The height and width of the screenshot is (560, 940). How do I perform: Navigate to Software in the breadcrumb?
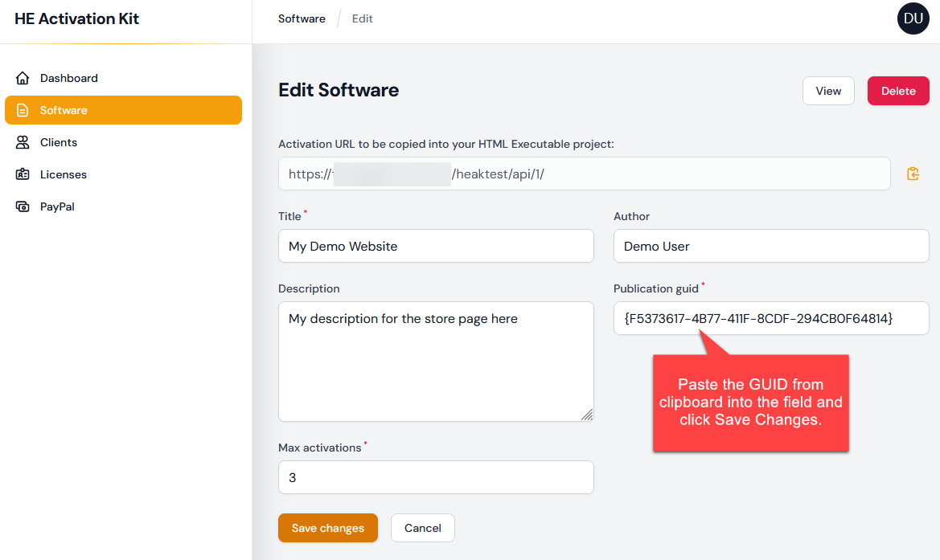click(302, 18)
